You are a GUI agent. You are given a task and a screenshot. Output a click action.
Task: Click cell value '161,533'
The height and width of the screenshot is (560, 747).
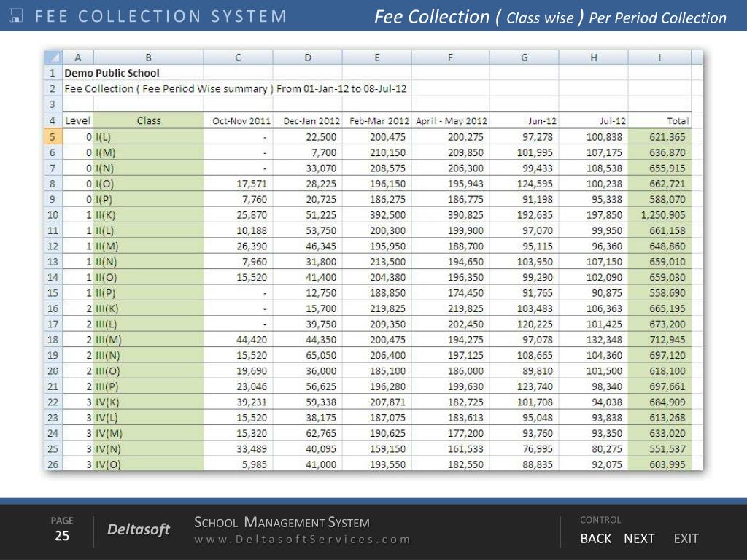coord(451,449)
